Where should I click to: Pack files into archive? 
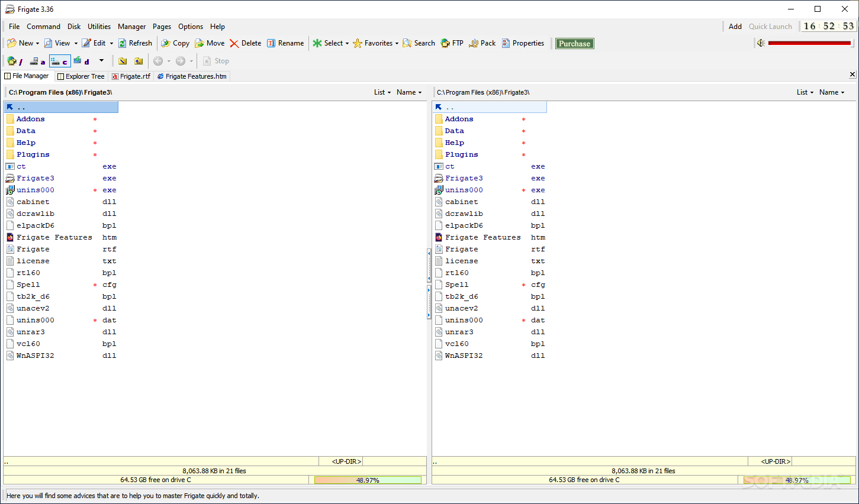point(482,43)
